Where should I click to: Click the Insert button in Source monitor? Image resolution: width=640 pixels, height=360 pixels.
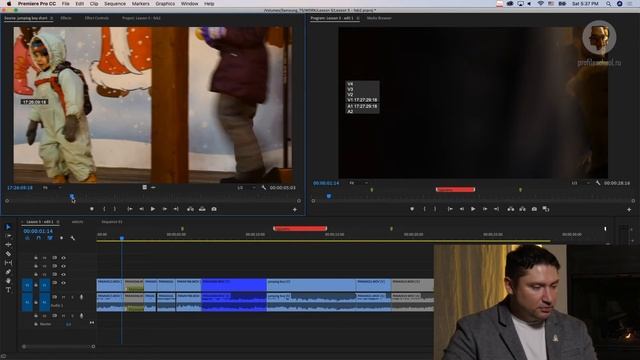[191, 209]
